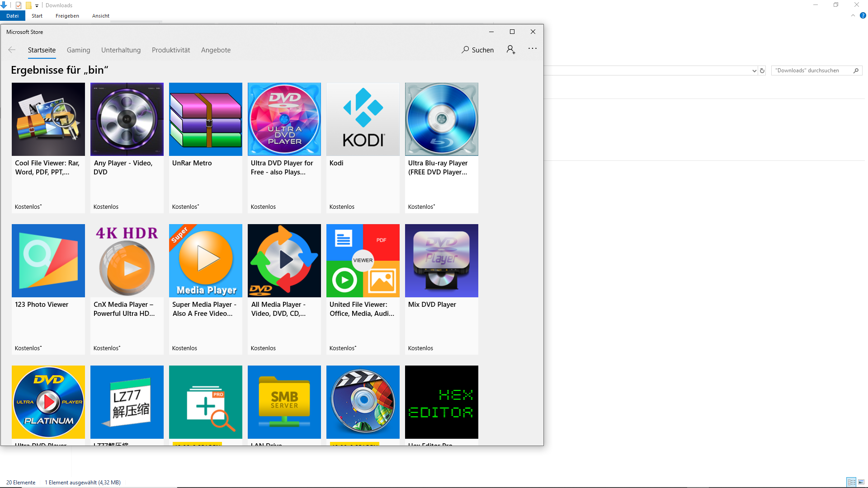Expand the Explorer address bar dropdown
The height and width of the screenshot is (488, 868).
point(754,71)
